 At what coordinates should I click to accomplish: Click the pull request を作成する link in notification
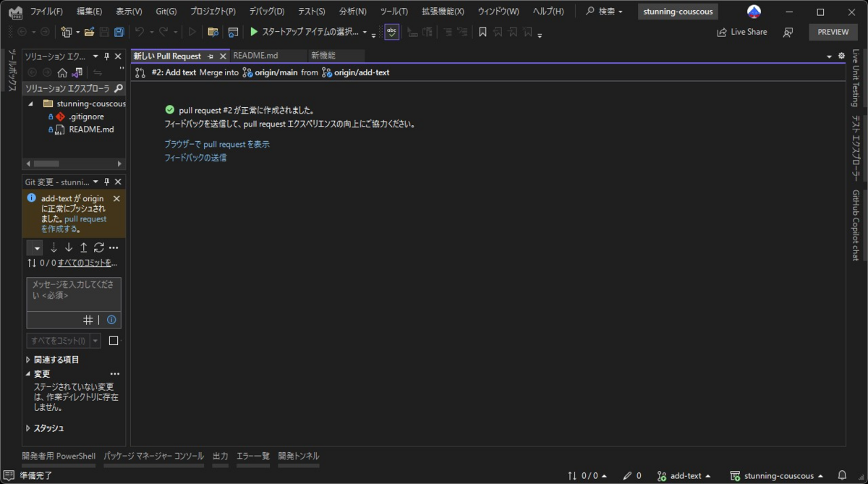74,224
